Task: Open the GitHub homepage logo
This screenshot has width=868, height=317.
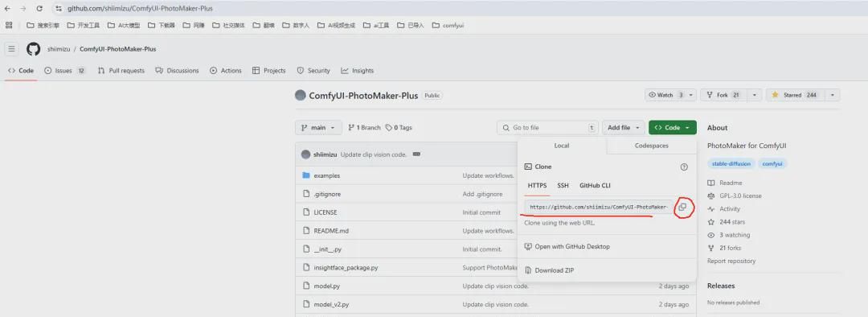Action: [33, 49]
